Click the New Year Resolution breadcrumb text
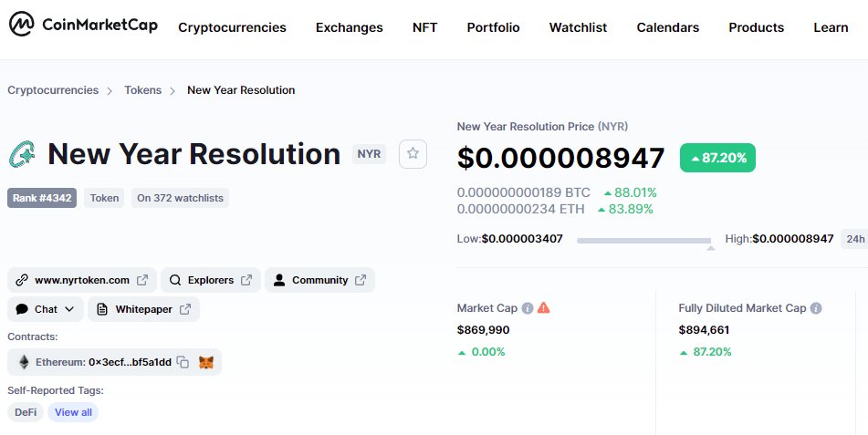 pos(241,90)
